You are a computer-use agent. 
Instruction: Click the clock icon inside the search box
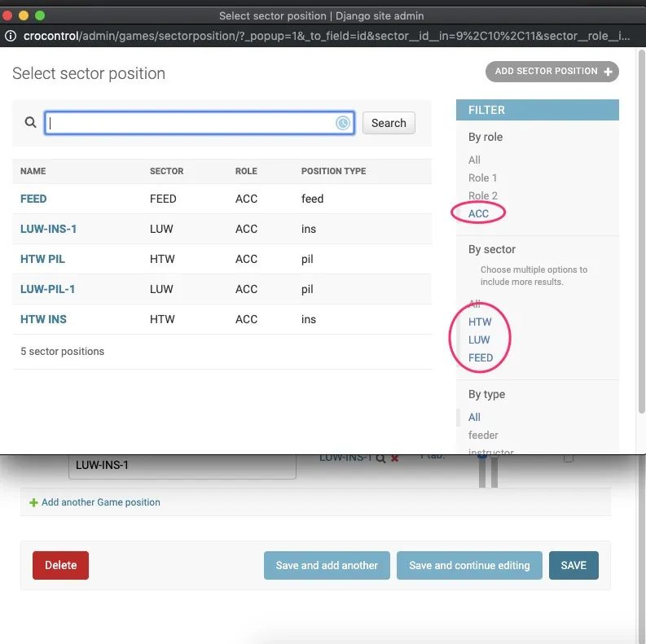pyautogui.click(x=343, y=123)
